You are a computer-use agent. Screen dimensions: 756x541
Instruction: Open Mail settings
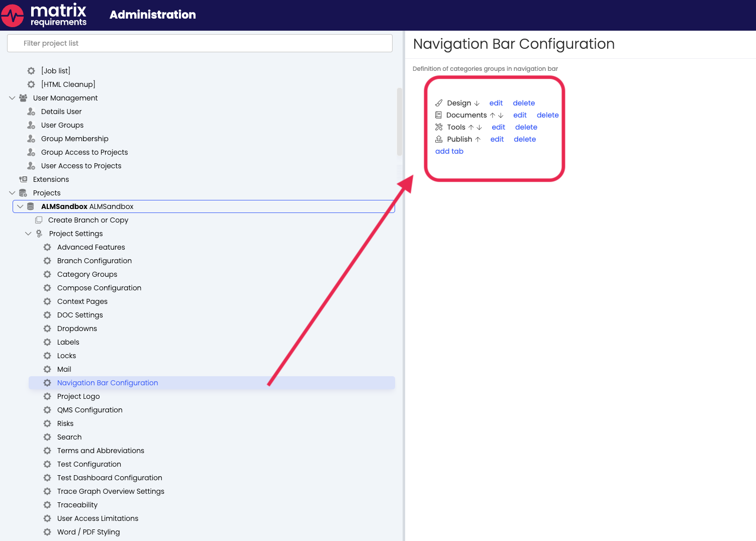tap(64, 369)
